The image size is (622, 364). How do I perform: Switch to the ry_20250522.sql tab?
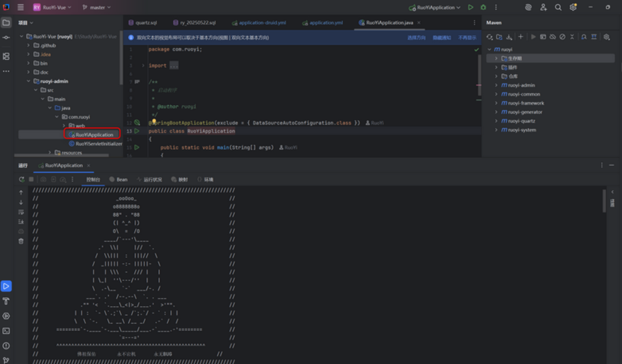click(195, 23)
